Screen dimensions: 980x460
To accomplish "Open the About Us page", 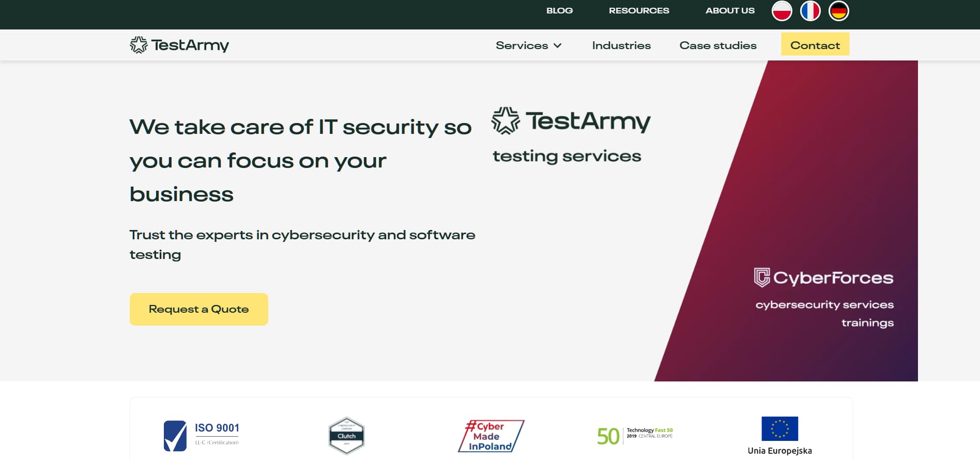I will click(x=730, y=10).
